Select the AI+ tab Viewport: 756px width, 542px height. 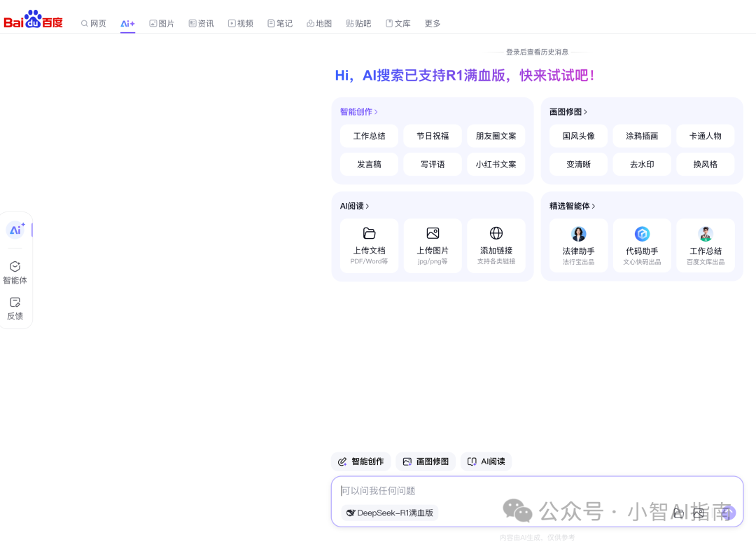click(x=128, y=23)
